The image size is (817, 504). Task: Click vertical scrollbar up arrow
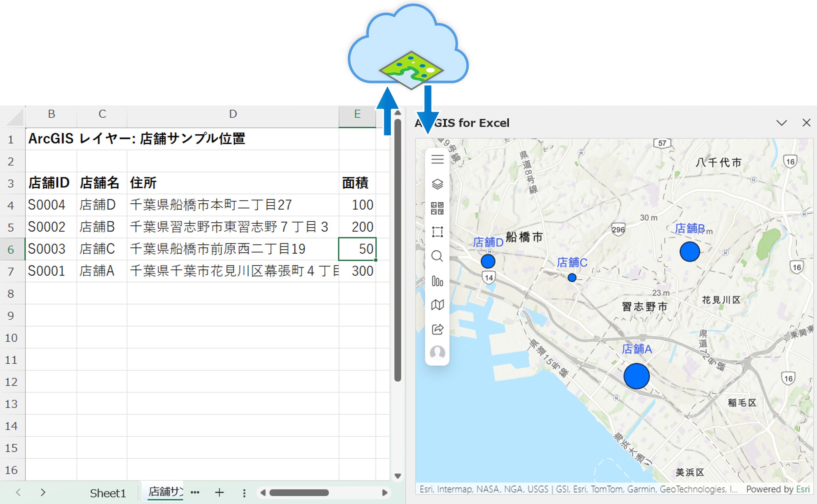click(397, 113)
